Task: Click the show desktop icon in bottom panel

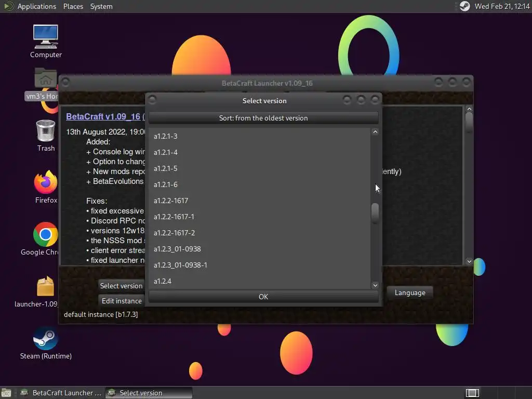Action: (x=6, y=393)
